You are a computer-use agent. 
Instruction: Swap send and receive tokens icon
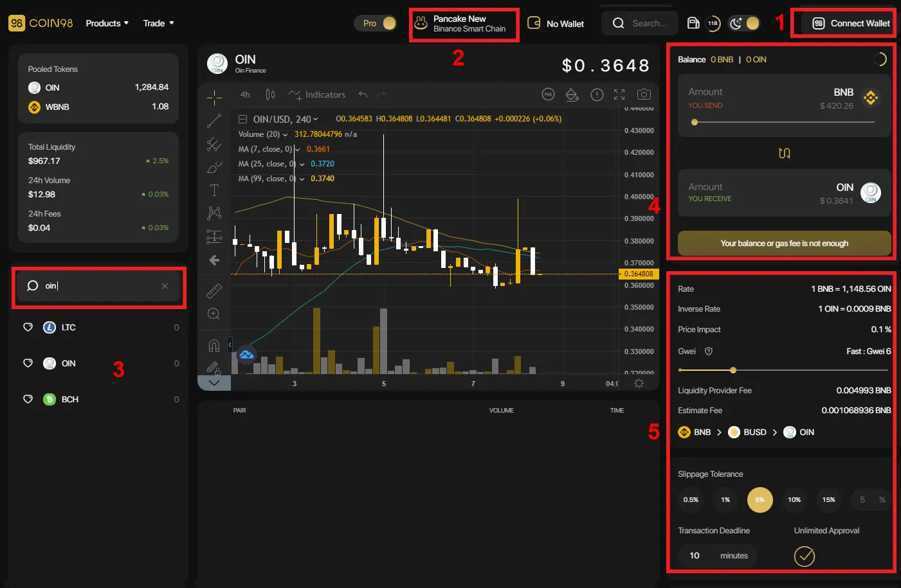pyautogui.click(x=784, y=154)
